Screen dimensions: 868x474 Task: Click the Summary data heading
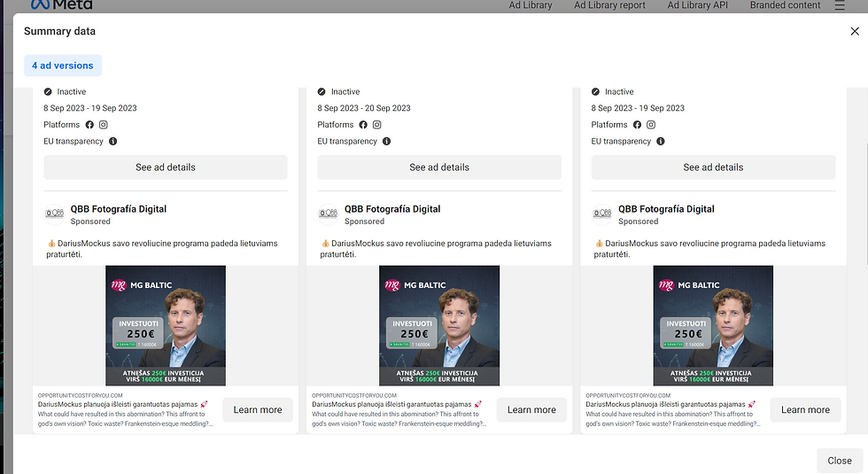[x=60, y=31]
